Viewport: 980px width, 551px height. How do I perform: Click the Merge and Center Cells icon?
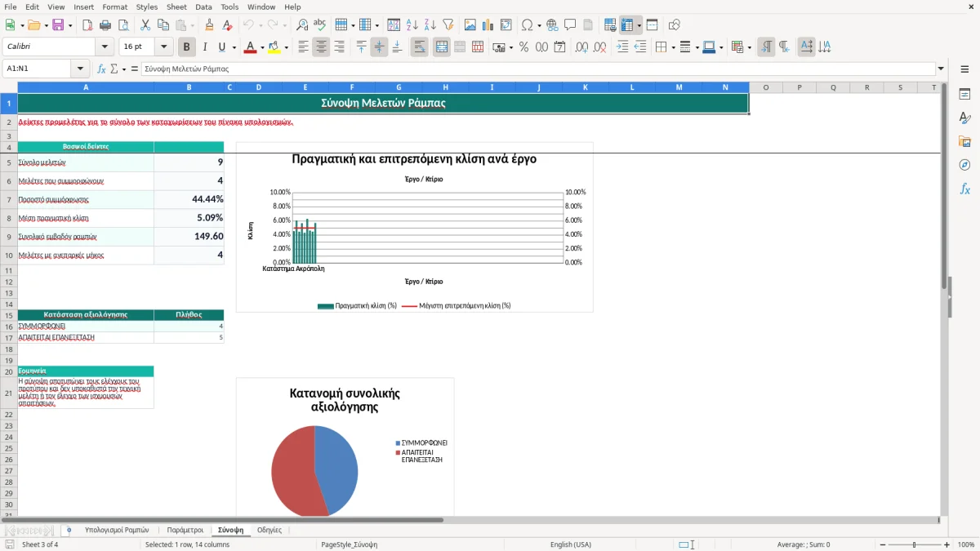pos(442,47)
